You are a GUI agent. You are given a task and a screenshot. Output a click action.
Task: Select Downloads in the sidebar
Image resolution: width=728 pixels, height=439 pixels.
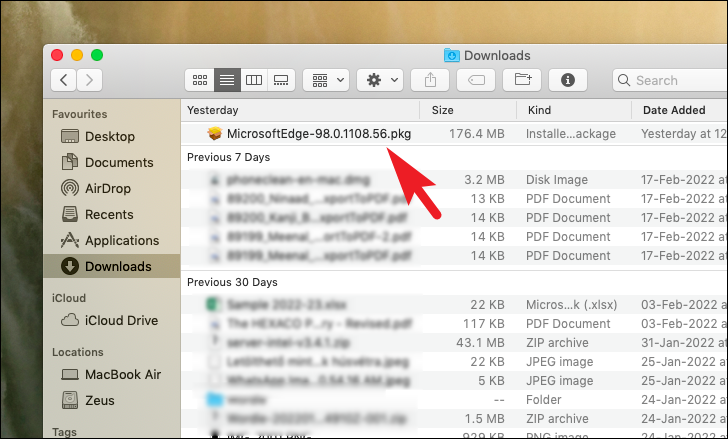(111, 266)
